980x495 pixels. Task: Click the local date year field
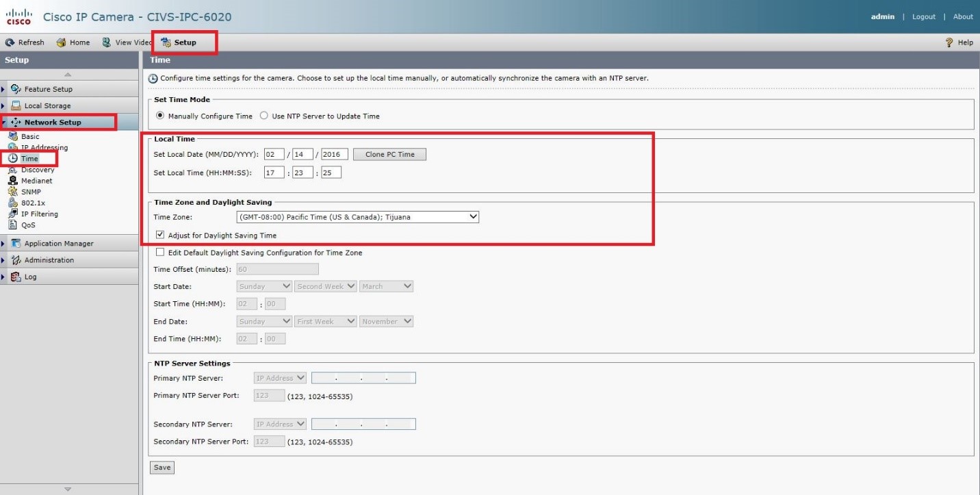point(335,155)
